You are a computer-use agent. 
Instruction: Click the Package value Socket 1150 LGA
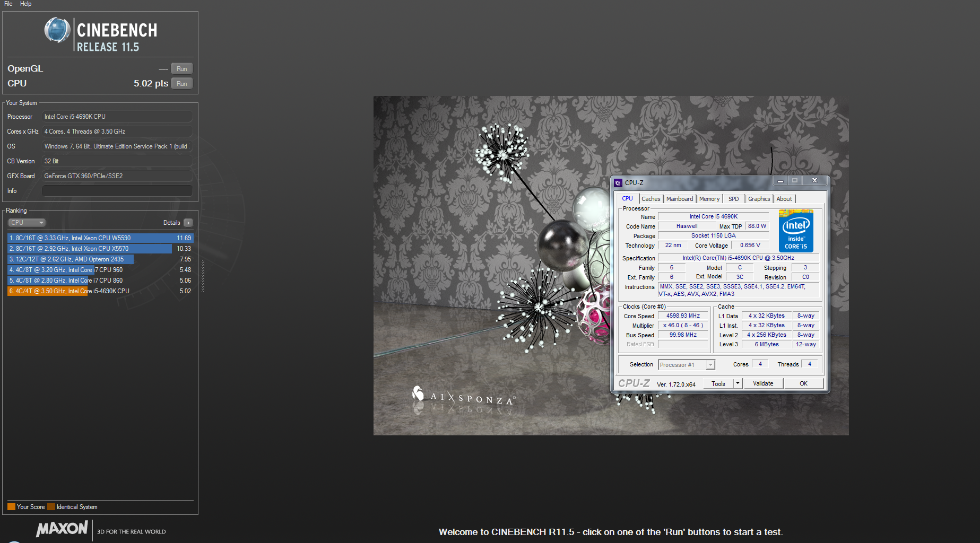714,236
